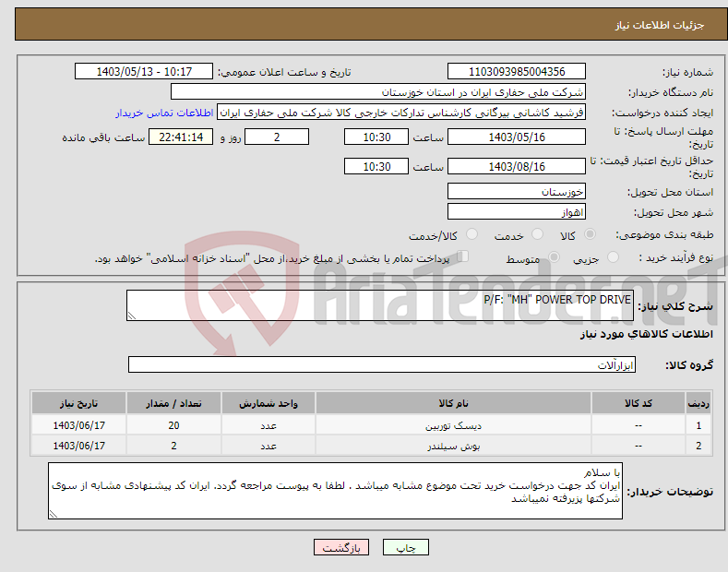Viewport: 728px width, 572px height.
Task: Click the تعداد / مقدار column header
Action: pos(173,403)
